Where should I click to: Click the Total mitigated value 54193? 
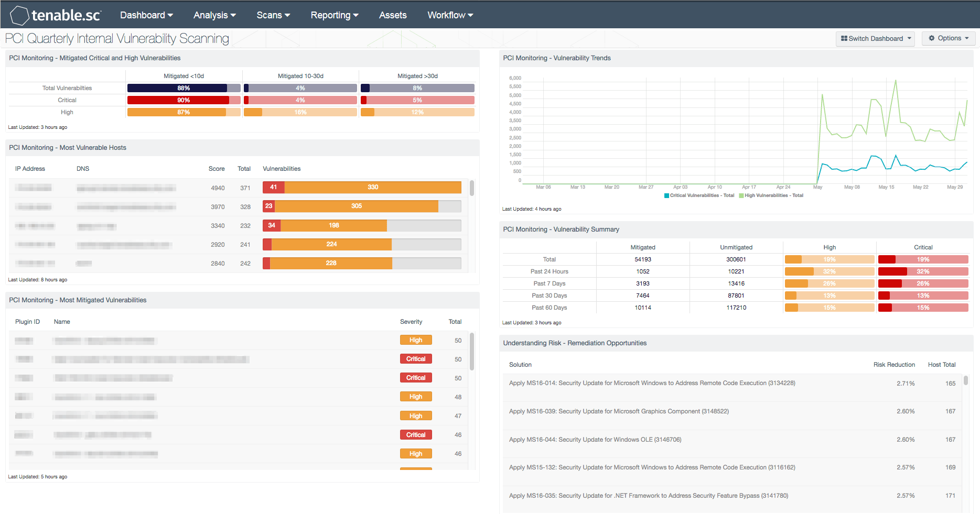click(643, 259)
